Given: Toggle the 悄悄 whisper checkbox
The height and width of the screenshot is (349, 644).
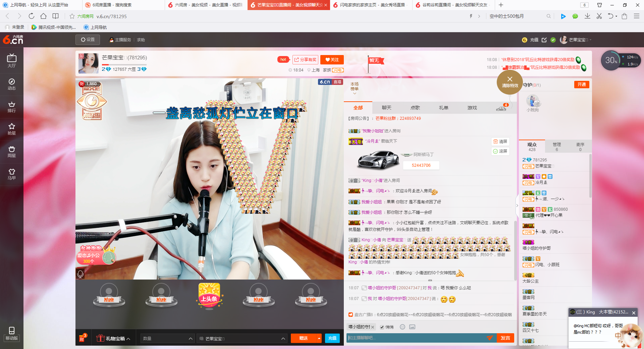Looking at the screenshot, I should coord(382,327).
